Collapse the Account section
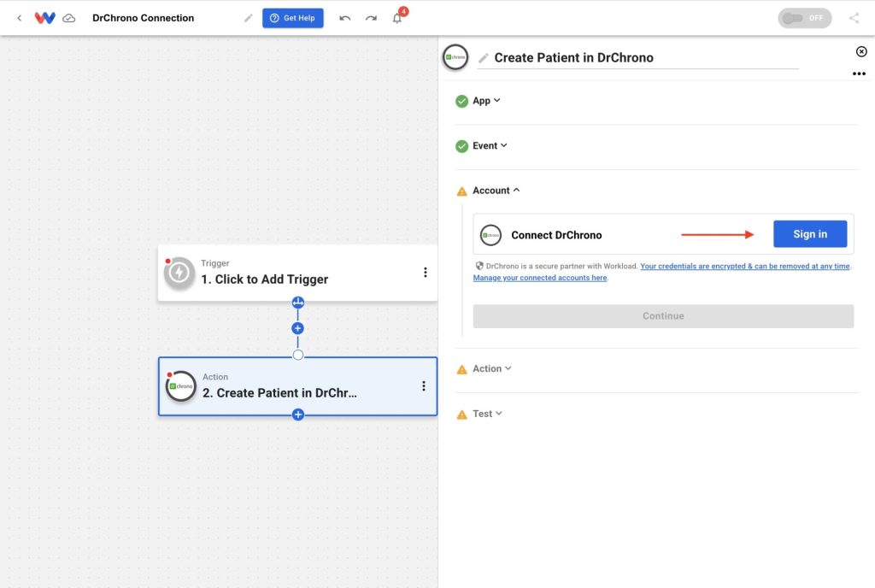Image resolution: width=875 pixels, height=588 pixels. pyautogui.click(x=496, y=191)
